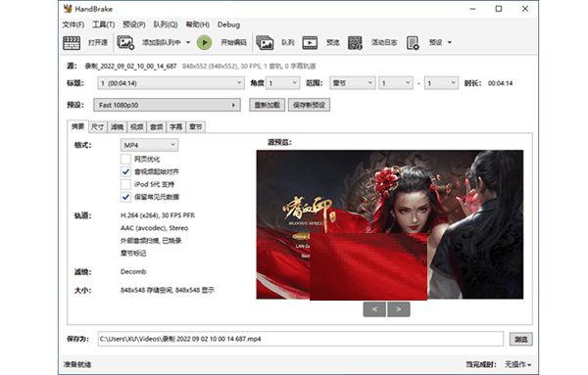This screenshot has width=588, height=375.
Task: Open the 预设(P) menu
Action: tap(134, 24)
